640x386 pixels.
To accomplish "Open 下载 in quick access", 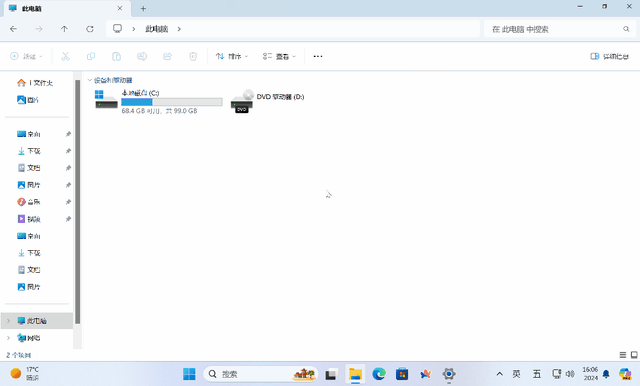I will [x=34, y=151].
